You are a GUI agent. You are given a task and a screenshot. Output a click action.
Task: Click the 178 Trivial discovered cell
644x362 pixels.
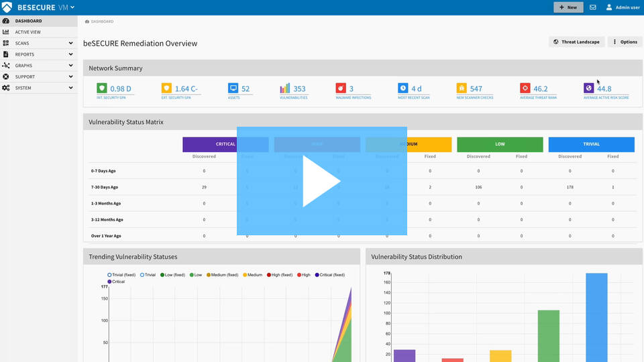(570, 187)
